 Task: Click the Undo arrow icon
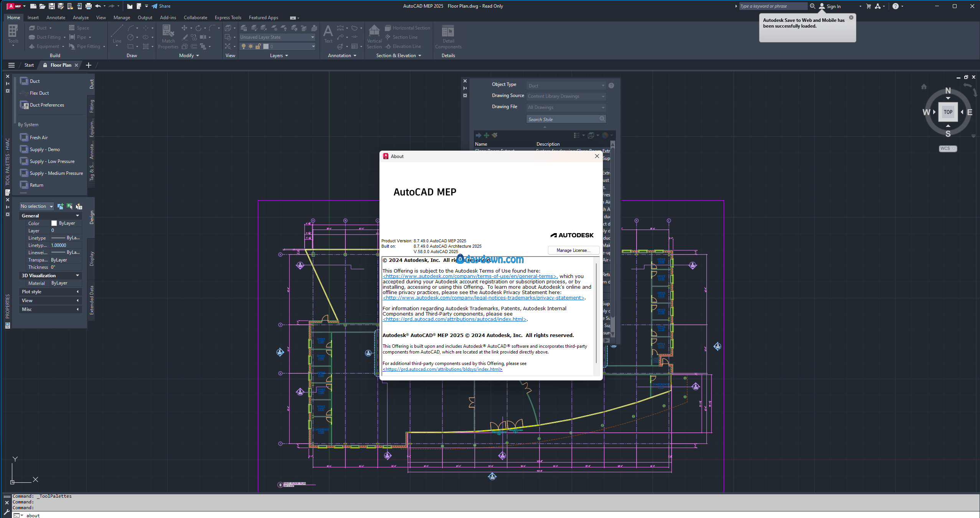click(x=98, y=6)
